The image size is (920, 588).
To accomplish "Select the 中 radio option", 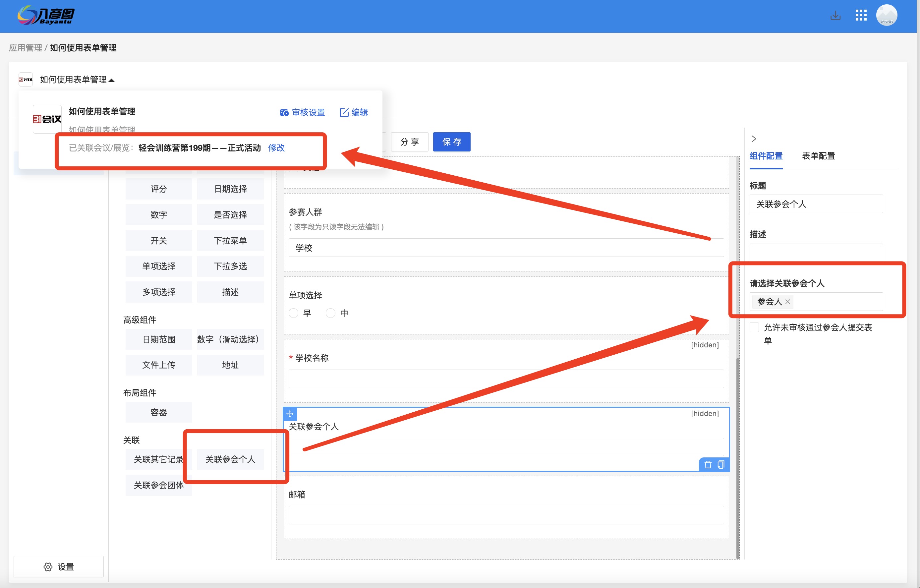I will [x=330, y=313].
